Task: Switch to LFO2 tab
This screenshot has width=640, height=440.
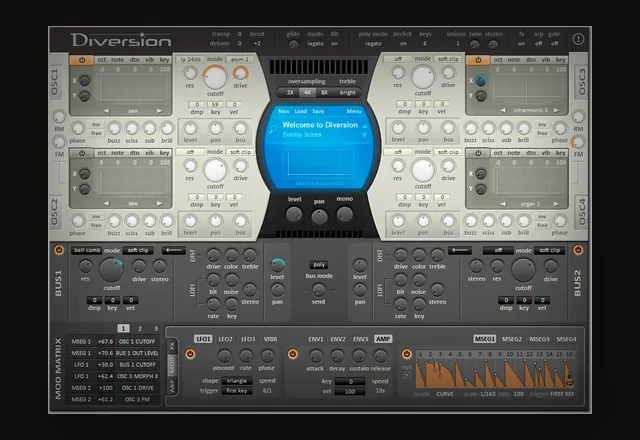Action: click(225, 339)
